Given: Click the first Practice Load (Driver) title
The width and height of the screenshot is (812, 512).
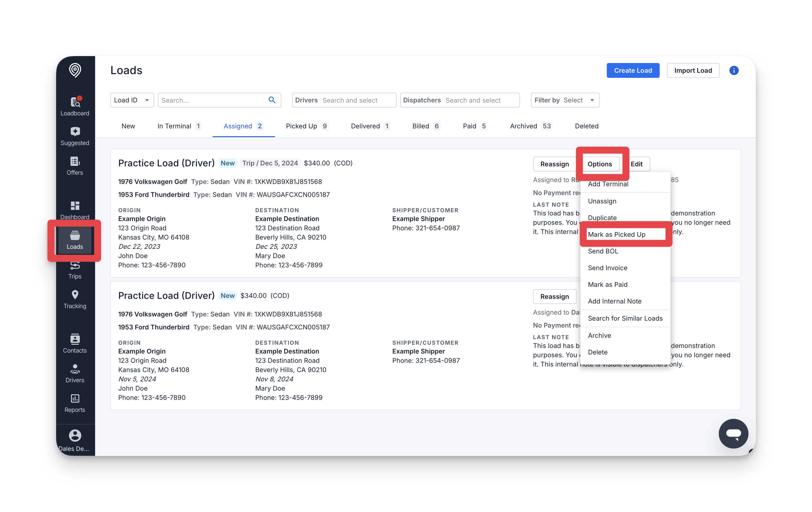Looking at the screenshot, I should tap(166, 163).
